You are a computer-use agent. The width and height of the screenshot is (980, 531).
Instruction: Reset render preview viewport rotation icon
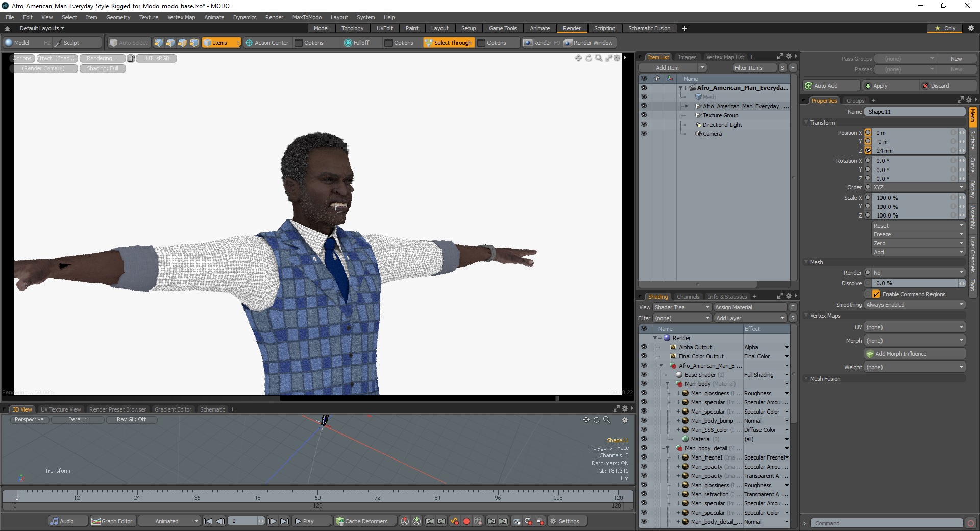(x=588, y=58)
